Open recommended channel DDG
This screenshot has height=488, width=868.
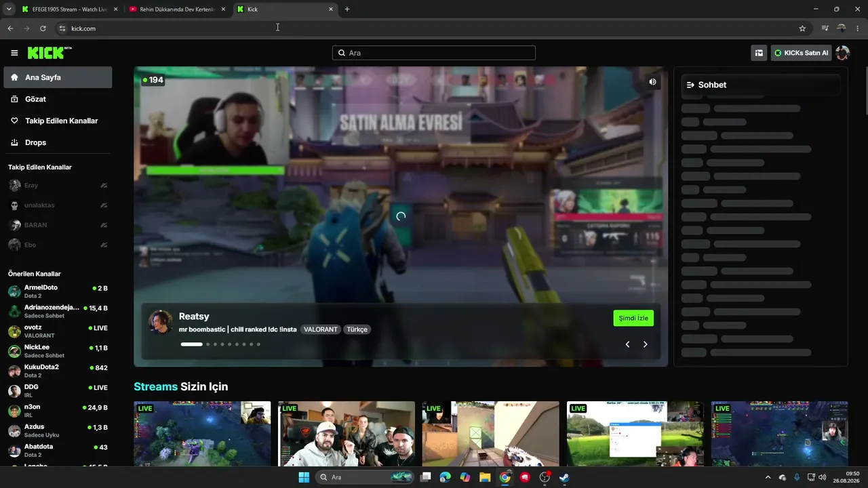(58, 390)
